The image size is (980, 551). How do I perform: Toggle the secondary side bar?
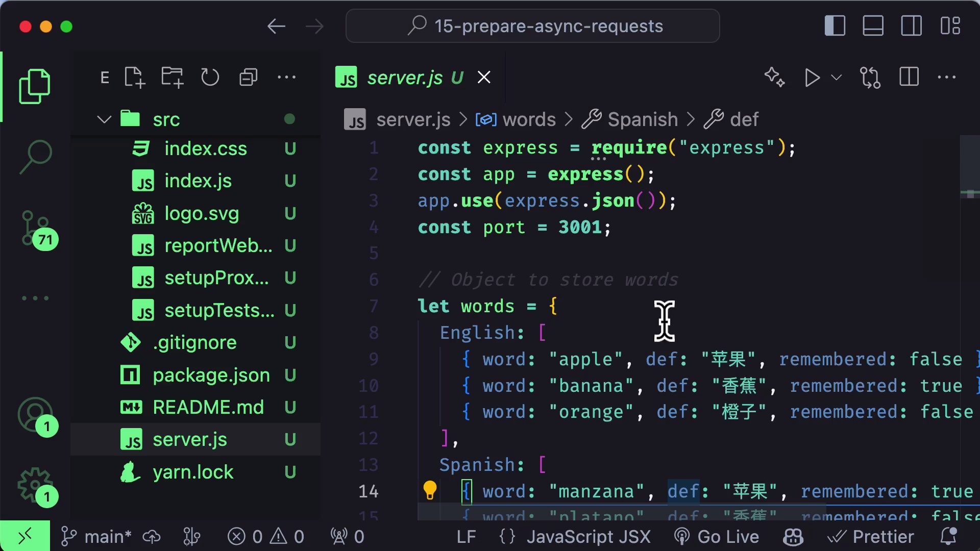912,26
